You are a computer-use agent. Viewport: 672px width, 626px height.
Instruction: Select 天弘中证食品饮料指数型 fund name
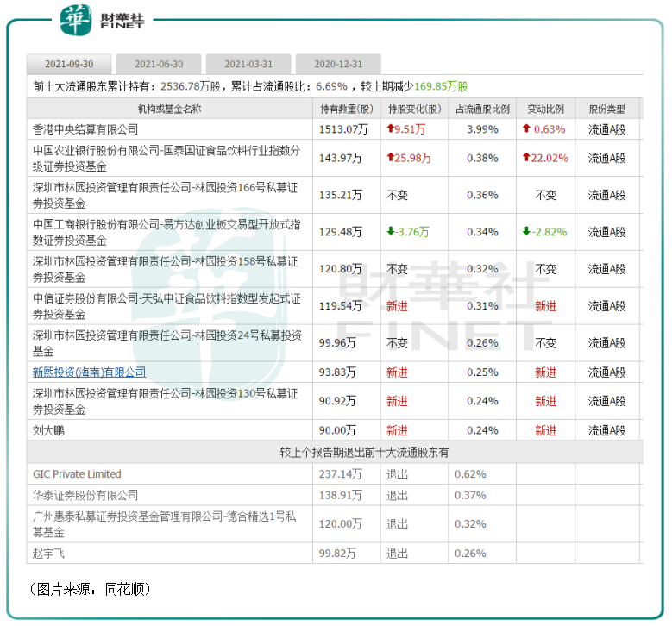point(166,306)
